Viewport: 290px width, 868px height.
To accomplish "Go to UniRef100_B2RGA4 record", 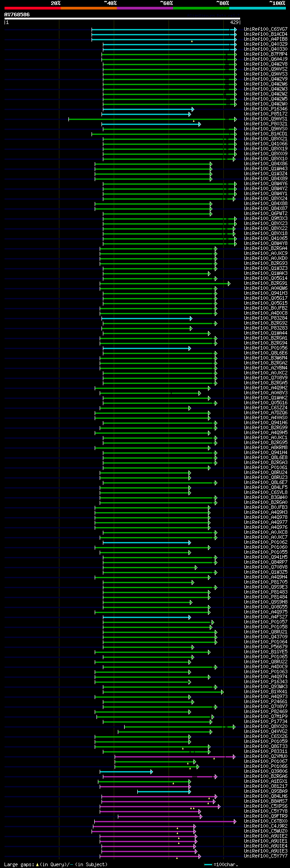I will coord(266,248).
